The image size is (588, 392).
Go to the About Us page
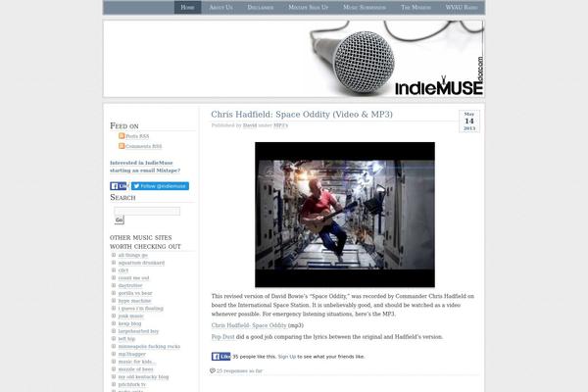click(x=220, y=7)
